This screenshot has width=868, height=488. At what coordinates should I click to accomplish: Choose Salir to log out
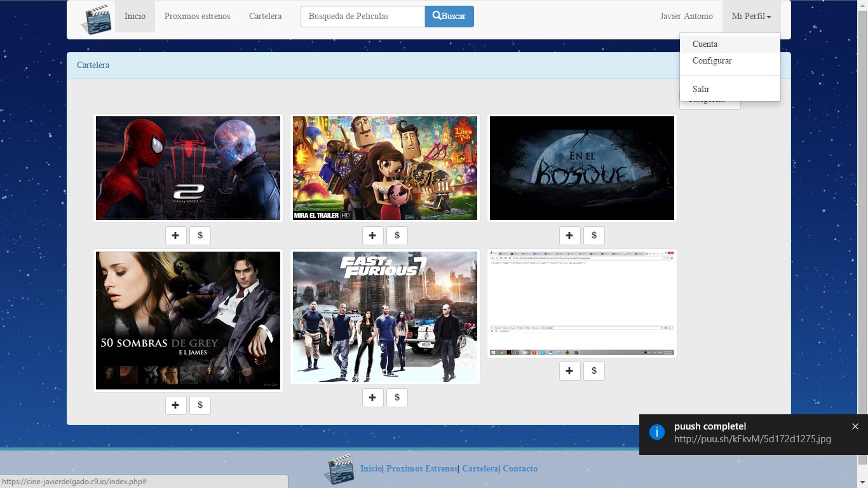(730, 90)
